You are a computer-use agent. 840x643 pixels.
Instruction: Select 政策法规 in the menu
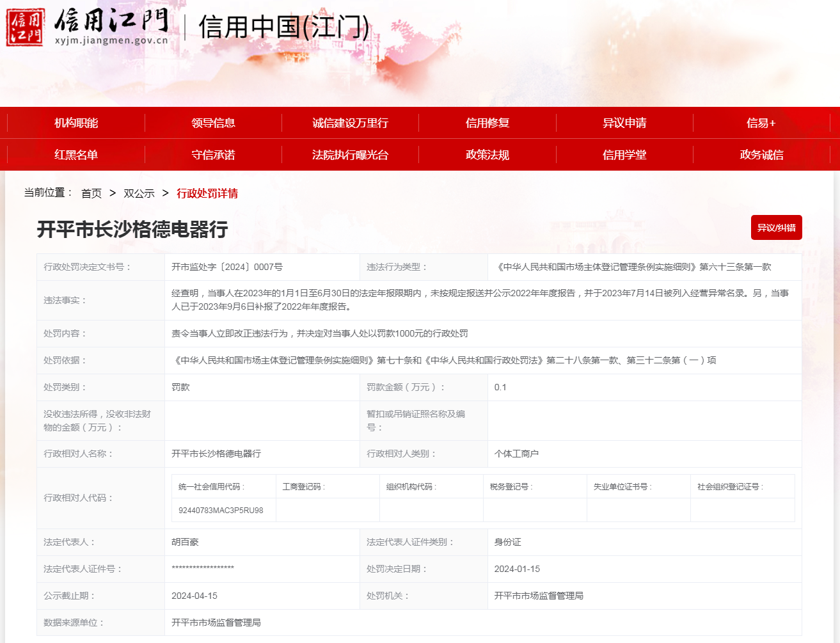[x=487, y=155]
